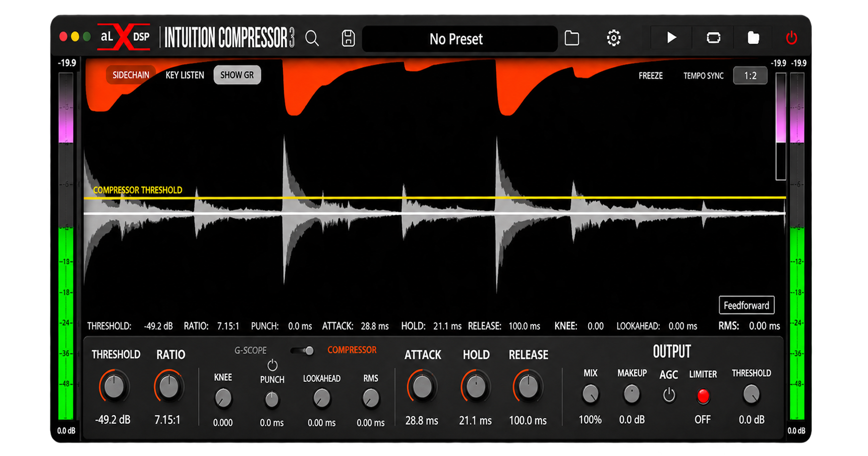Click the 0.0 ms value under PUNCH knob
Image resolution: width=868 pixels, height=456 pixels.
272,423
